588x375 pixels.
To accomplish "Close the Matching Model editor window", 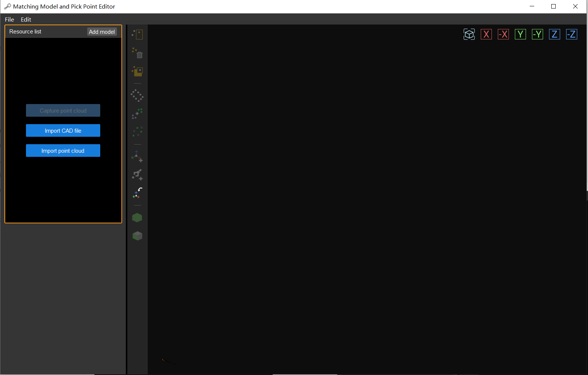I will click(575, 6).
